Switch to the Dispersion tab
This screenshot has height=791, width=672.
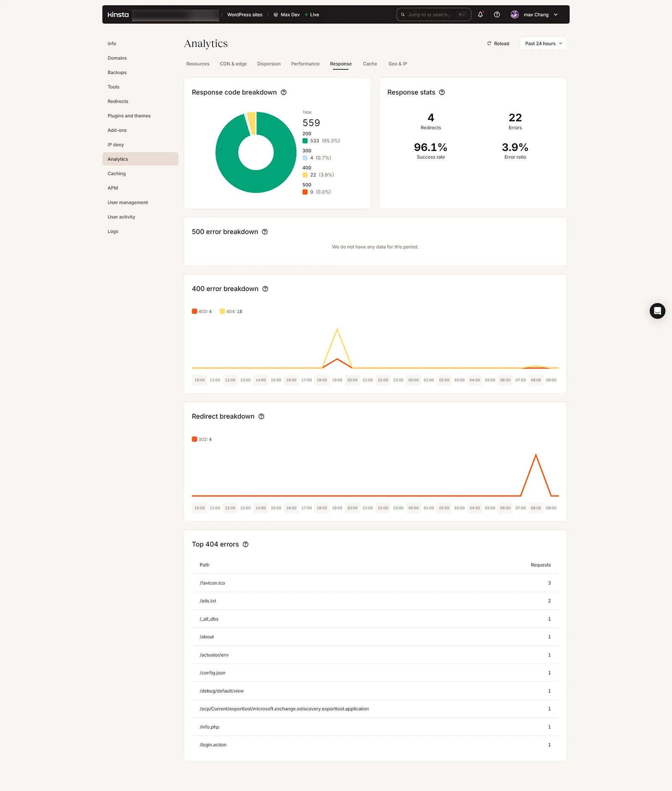coord(269,64)
